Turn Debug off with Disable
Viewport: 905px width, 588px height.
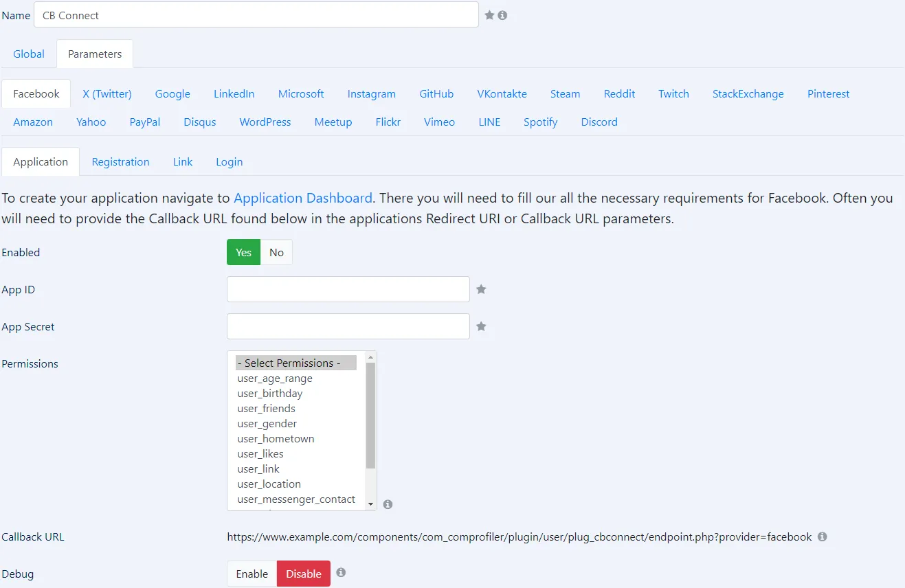tap(304, 574)
